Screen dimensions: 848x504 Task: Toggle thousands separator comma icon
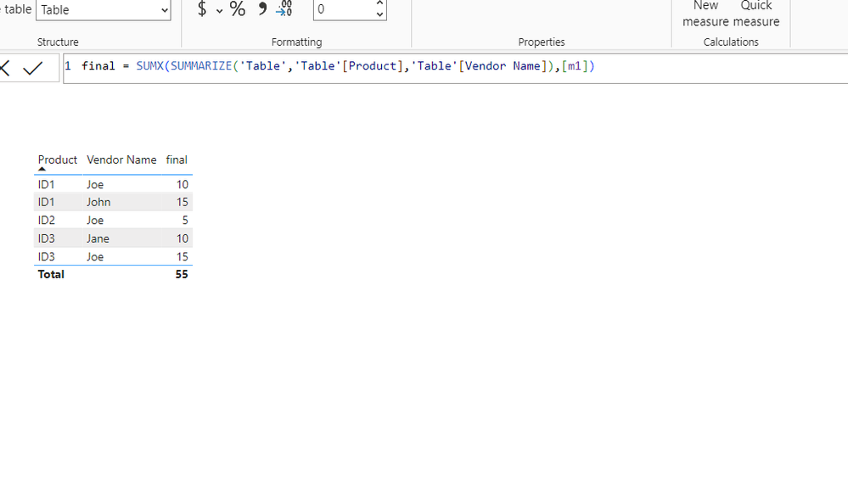point(262,8)
